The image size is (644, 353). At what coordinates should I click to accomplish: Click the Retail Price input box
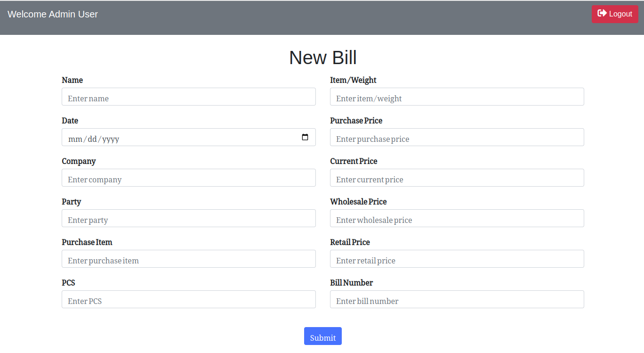(x=457, y=259)
